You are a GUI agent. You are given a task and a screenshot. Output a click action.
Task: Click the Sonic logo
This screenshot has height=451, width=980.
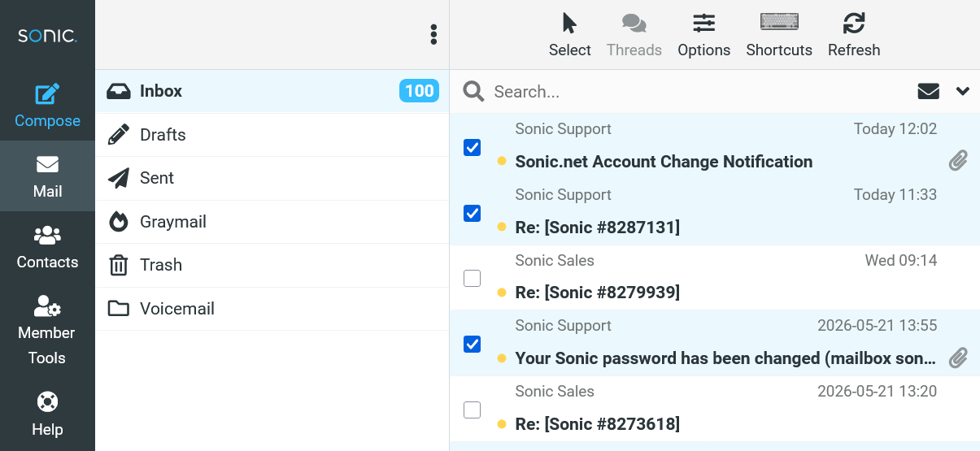coord(47,36)
